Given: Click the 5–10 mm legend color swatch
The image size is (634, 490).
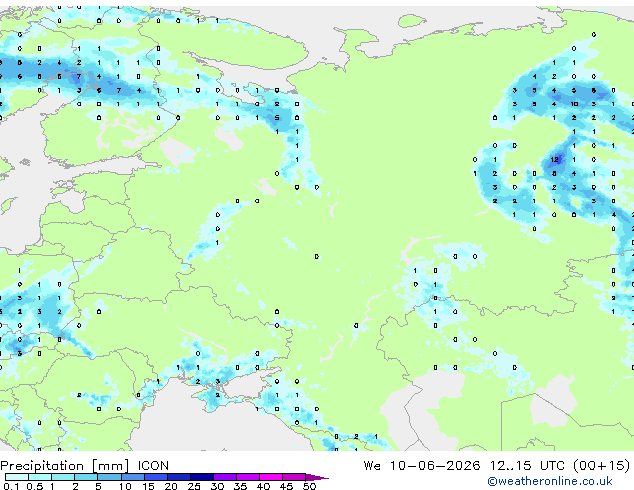Looking at the screenshot, I should tap(109, 477).
